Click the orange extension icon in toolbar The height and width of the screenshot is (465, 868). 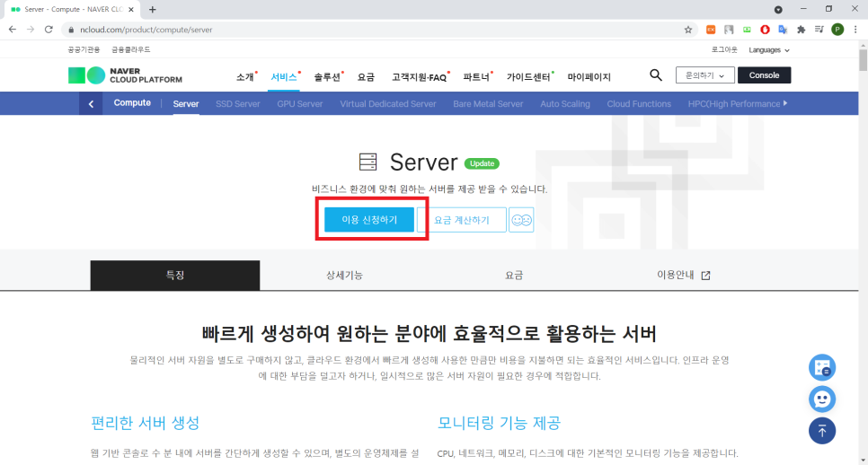711,30
